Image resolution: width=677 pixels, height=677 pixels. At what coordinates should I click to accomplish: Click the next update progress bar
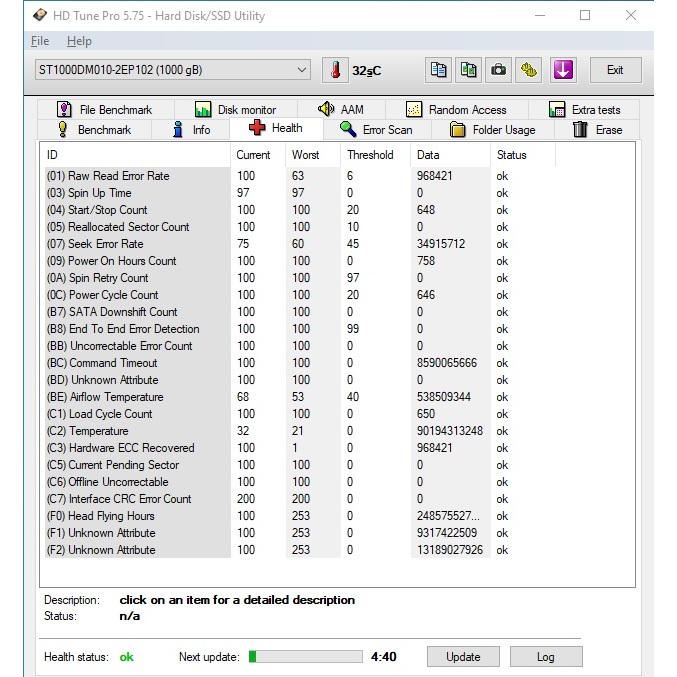click(305, 657)
